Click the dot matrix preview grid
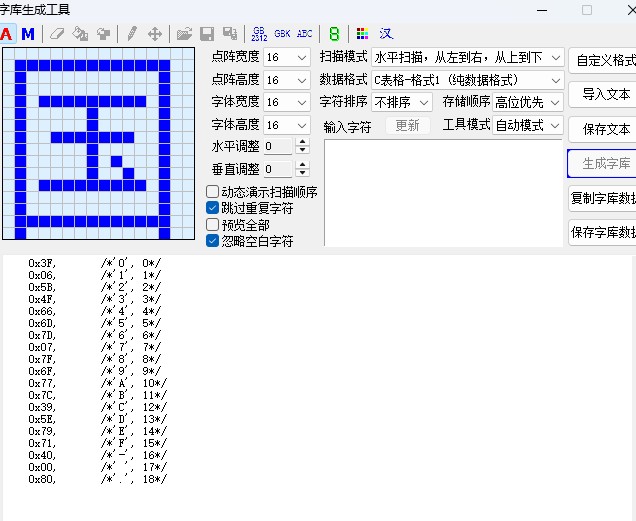Viewport: 636px width, 521px height. 99,143
